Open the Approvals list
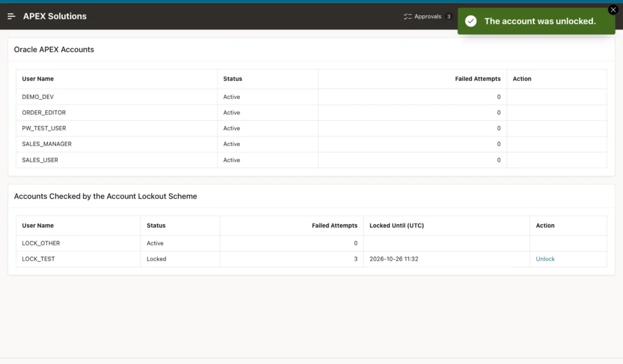 click(x=423, y=16)
